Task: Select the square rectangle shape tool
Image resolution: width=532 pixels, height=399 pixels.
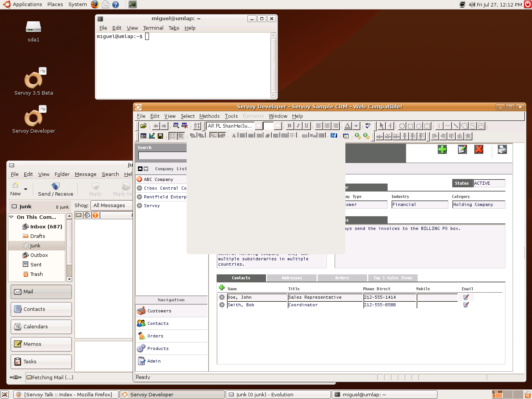Action: [410, 126]
